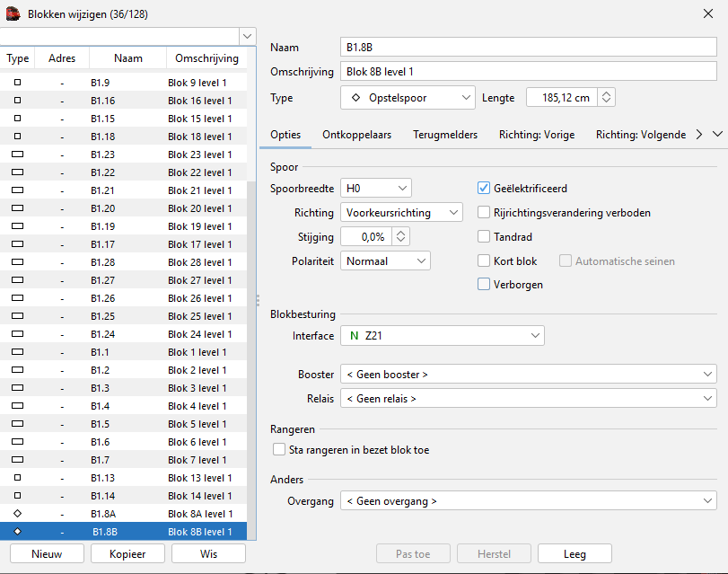Viewport: 728px width, 574px height.
Task: Open the filter dropdown above the block list
Action: point(247,36)
